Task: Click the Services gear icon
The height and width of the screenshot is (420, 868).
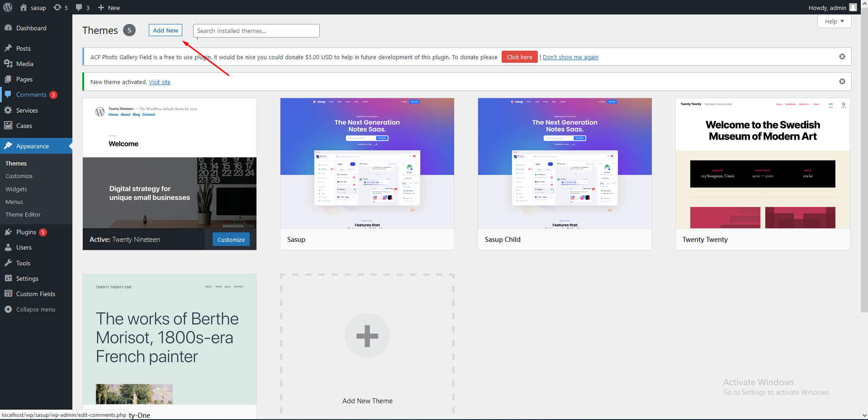Action: tap(8, 110)
